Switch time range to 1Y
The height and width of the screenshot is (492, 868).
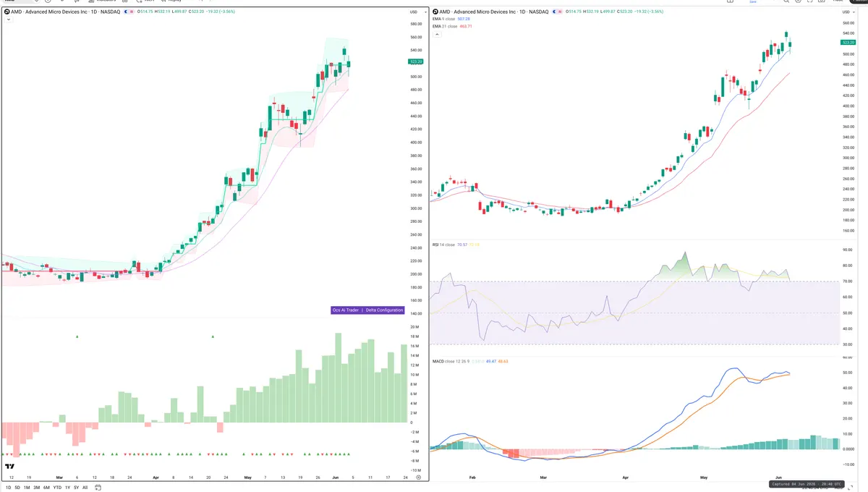coord(67,488)
